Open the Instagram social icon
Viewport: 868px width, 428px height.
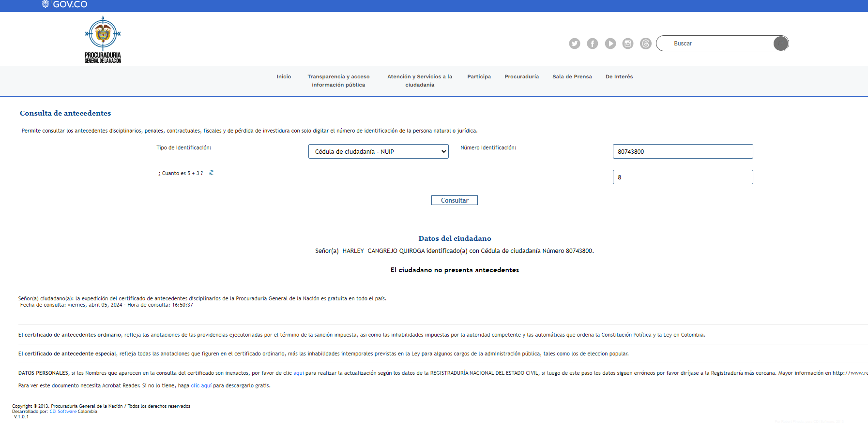628,44
